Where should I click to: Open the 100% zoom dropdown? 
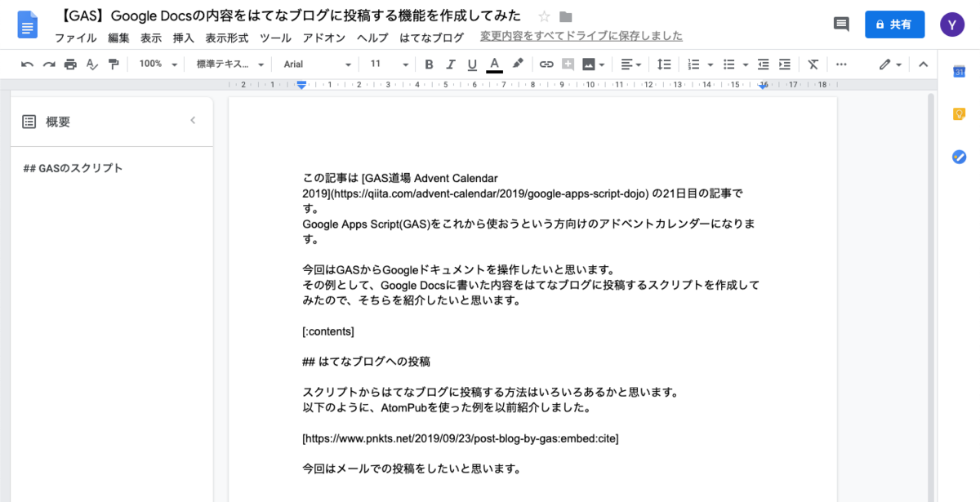point(158,64)
